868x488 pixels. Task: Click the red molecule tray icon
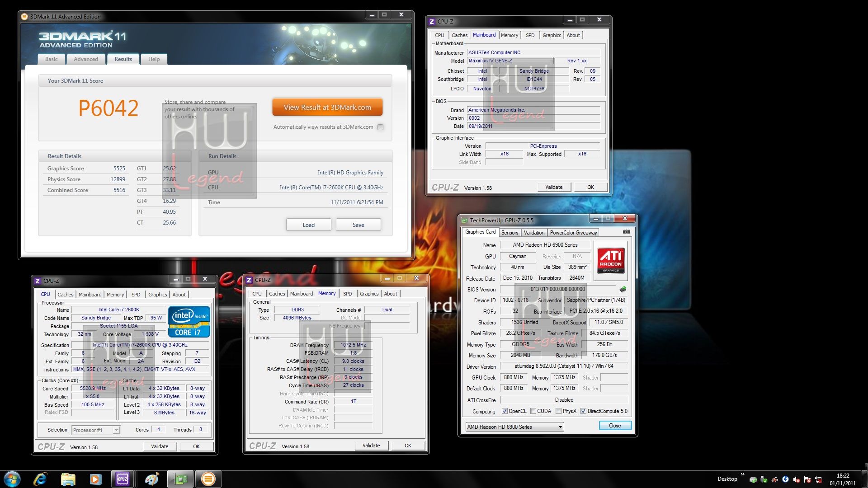point(774,479)
